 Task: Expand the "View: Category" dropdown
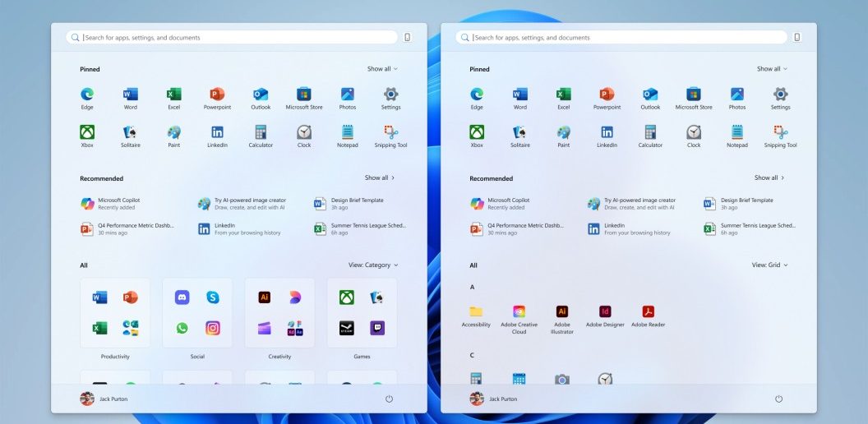coord(373,265)
